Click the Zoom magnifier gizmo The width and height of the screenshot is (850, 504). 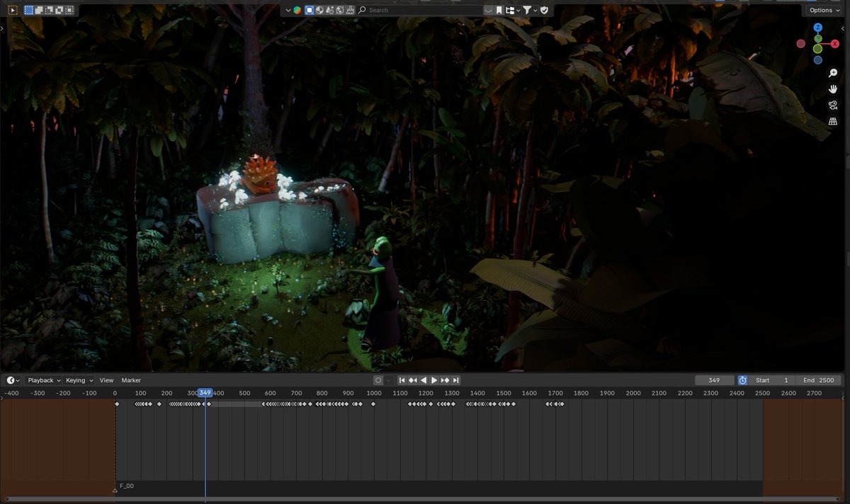coord(833,73)
